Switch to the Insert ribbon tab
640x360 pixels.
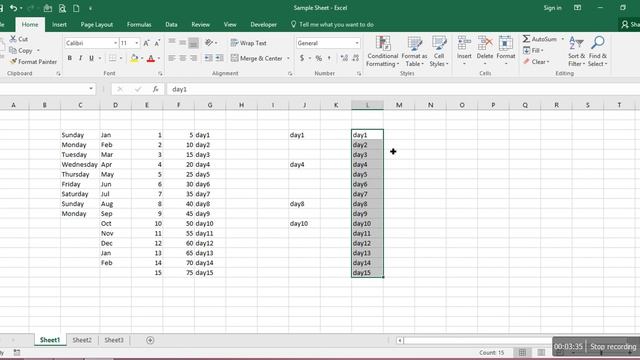tap(59, 24)
